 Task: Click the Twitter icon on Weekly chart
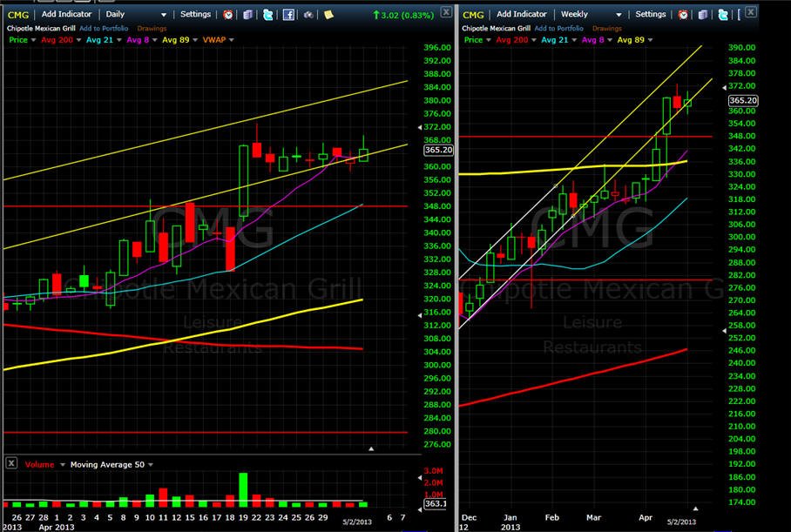(723, 15)
